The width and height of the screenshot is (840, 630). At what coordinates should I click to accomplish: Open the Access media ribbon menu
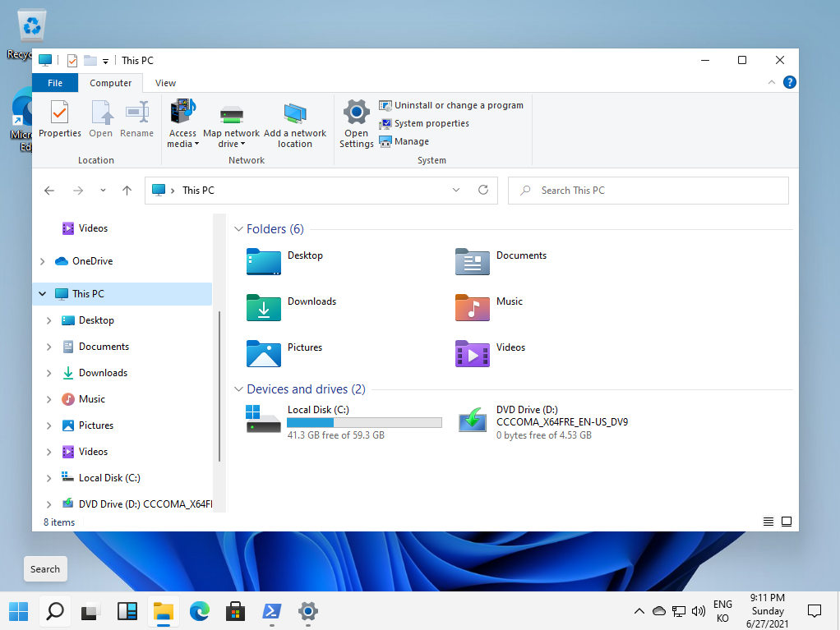(182, 124)
